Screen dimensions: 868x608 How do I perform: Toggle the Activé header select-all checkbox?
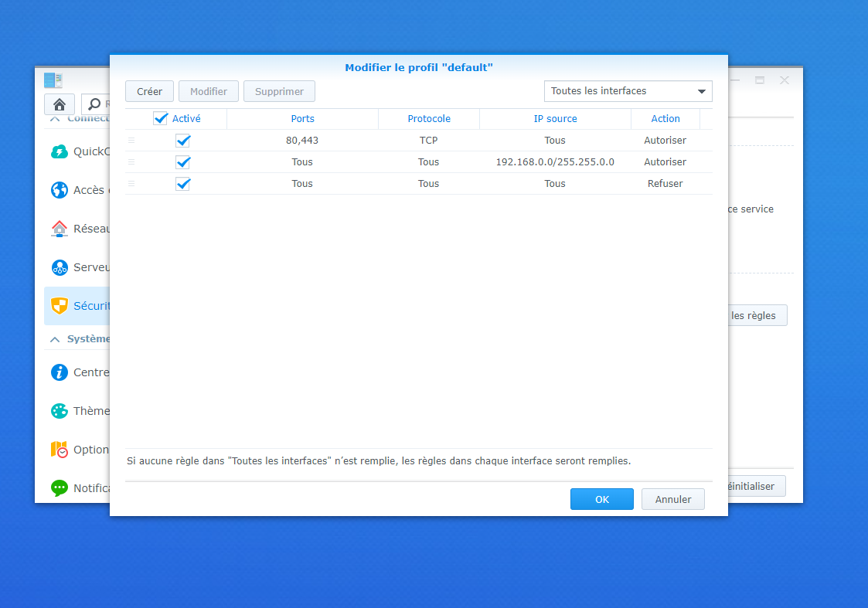(161, 119)
